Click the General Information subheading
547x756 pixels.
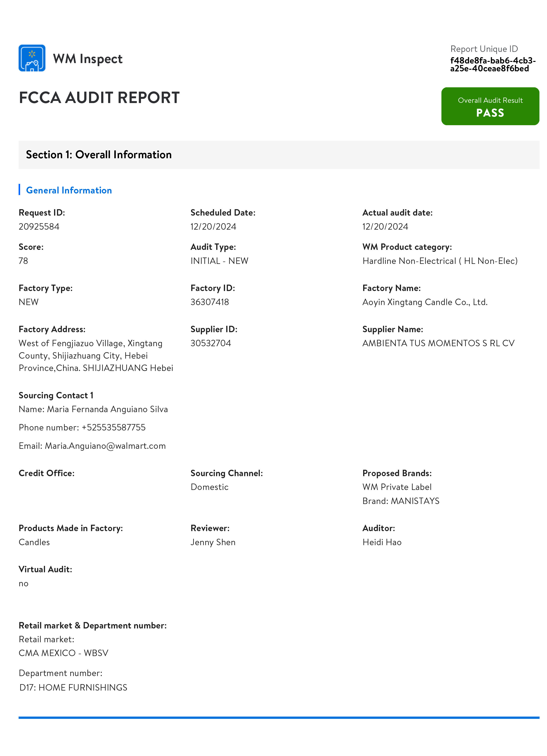pyautogui.click(x=69, y=190)
